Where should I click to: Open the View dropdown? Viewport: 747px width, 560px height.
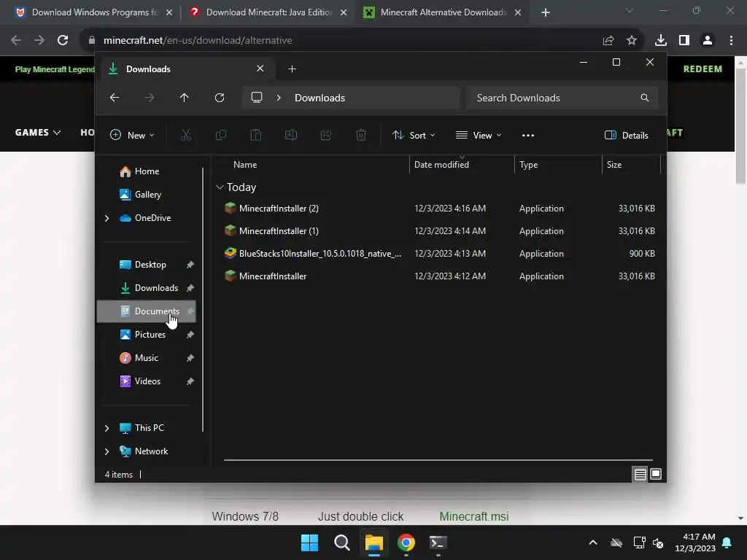tap(479, 135)
